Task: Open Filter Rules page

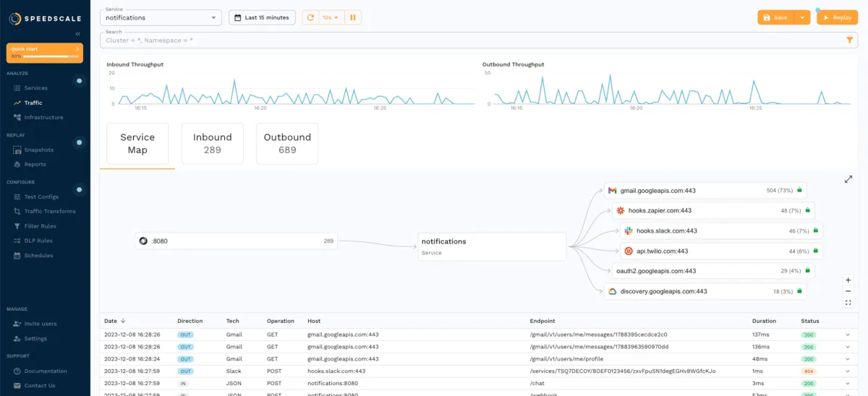Action: click(x=40, y=226)
